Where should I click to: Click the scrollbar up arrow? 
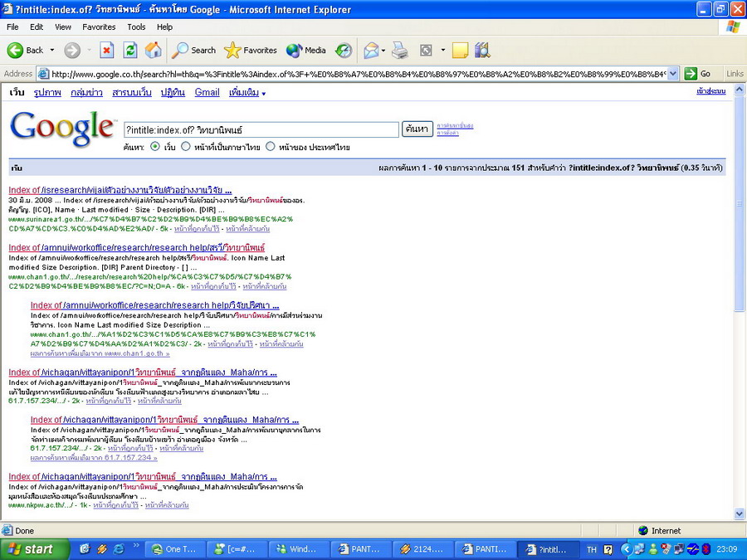[x=740, y=90]
